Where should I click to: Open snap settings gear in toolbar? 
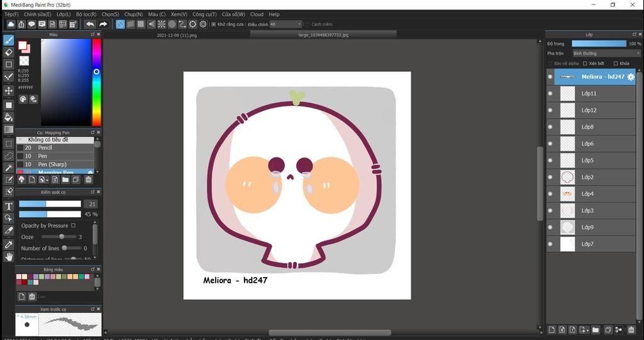[x=203, y=25]
